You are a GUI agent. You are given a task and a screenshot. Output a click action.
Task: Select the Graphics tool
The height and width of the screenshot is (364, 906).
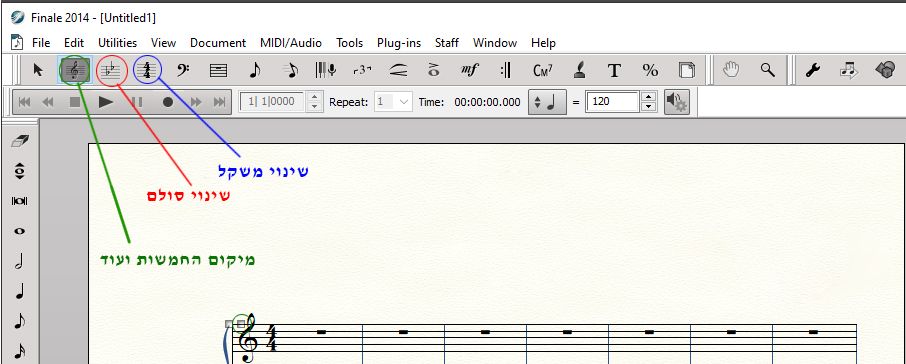(885, 70)
